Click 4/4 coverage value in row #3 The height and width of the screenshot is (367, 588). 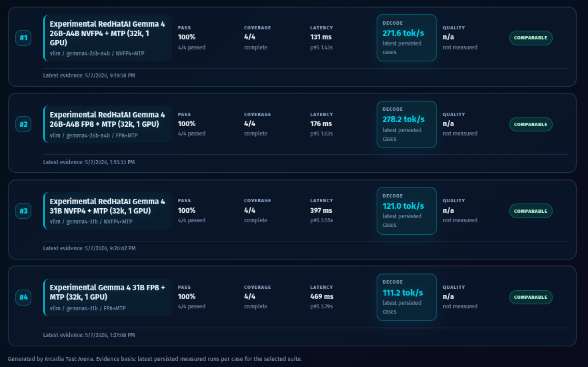tap(250, 210)
